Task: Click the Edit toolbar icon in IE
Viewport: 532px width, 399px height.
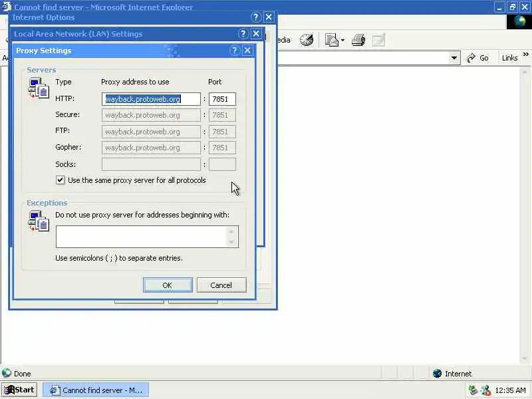Action: (378, 40)
